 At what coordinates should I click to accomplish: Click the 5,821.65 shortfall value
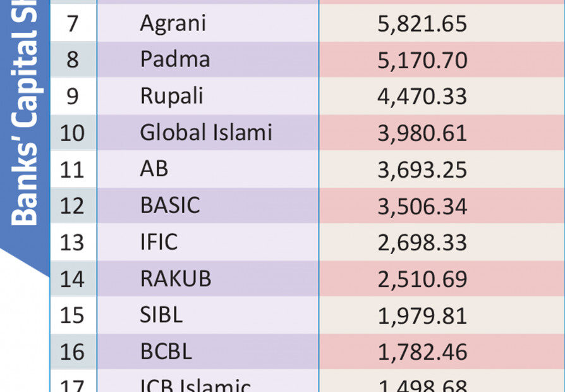(422, 25)
